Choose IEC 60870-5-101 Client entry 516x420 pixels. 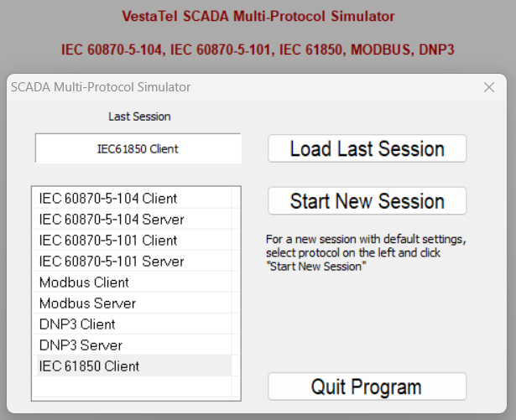pyautogui.click(x=108, y=241)
